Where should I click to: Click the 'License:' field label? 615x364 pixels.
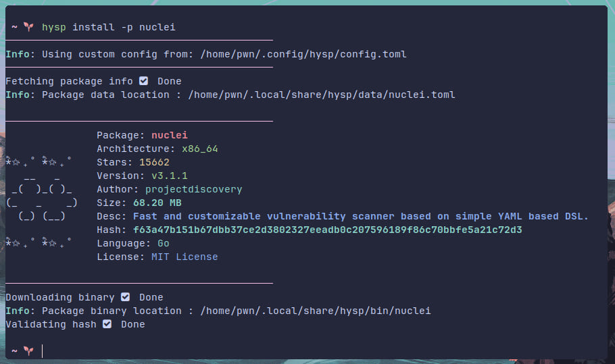pyautogui.click(x=121, y=257)
